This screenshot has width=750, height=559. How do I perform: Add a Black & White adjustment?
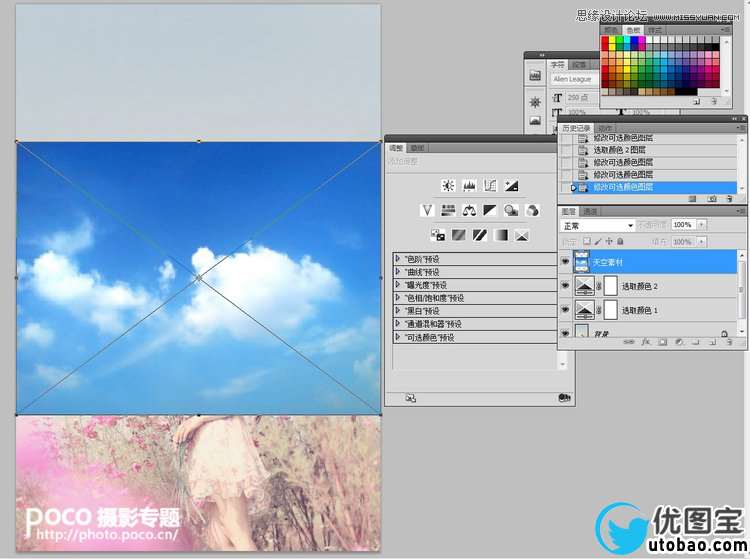click(x=490, y=210)
